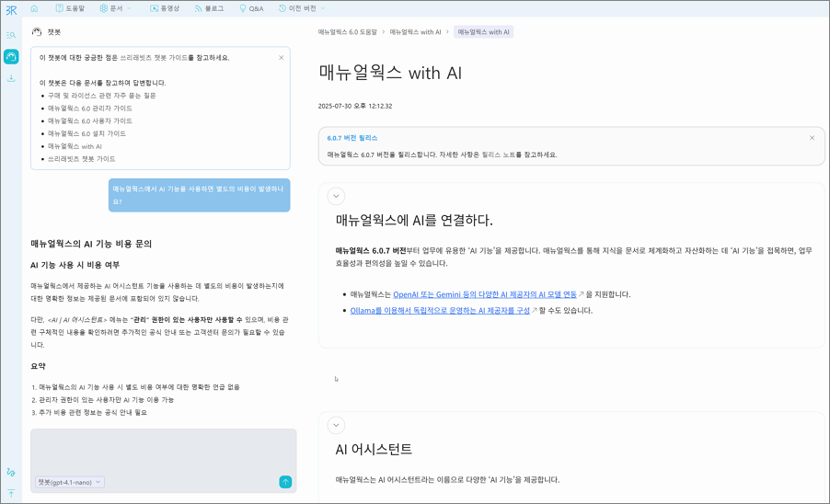Open the OpenAI 또는 Gemini AI 모델 연동 link
Viewport: 830px width, 504px height.
coord(485,294)
